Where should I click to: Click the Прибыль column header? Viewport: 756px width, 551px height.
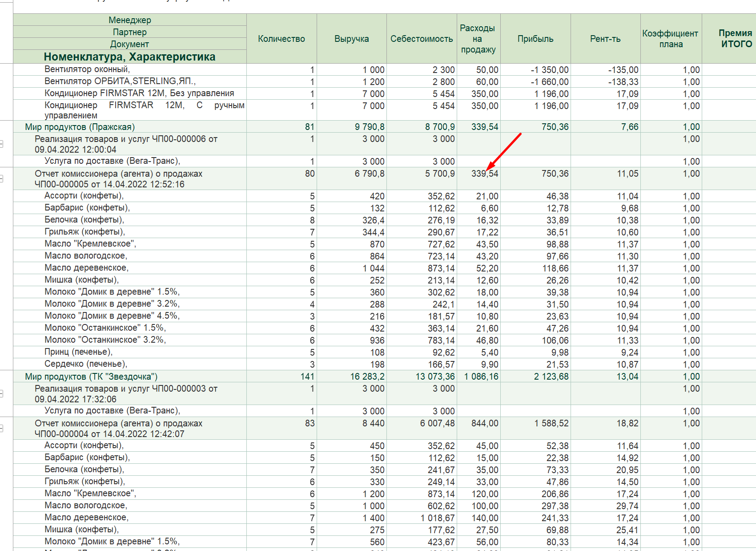[535, 39]
